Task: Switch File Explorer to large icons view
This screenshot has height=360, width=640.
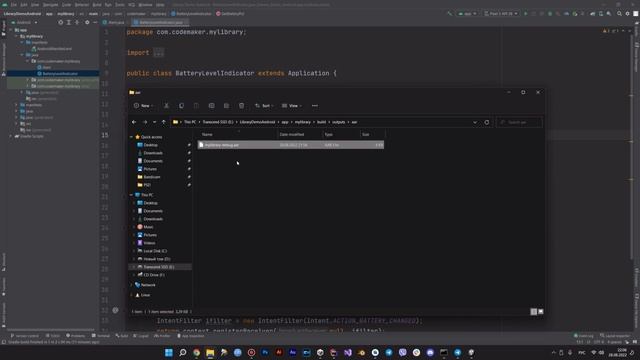Action: [540, 311]
